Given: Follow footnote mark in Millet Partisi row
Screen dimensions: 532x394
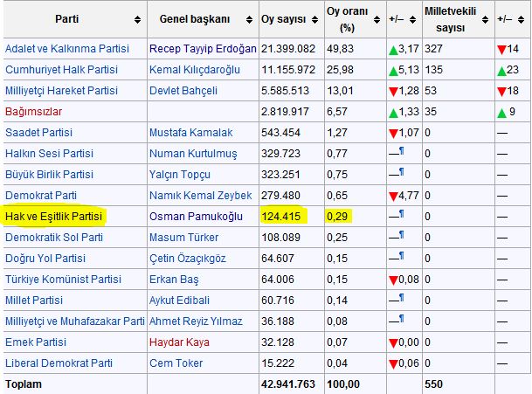Looking at the screenshot, I should coord(402,298).
